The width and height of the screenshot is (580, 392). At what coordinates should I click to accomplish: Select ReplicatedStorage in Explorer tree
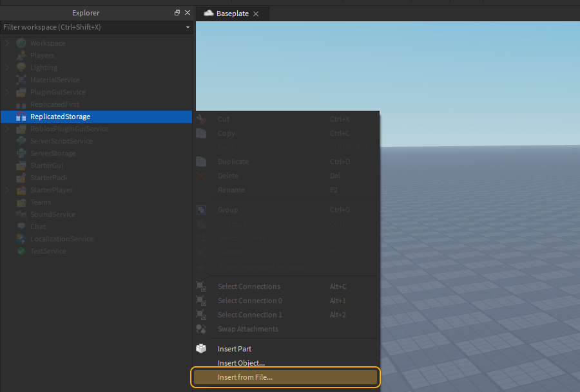96,117
